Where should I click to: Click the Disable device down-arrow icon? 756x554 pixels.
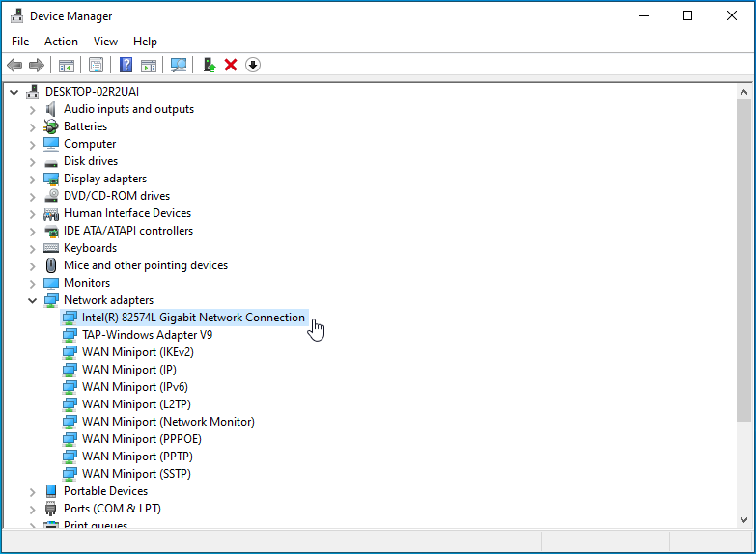click(253, 65)
